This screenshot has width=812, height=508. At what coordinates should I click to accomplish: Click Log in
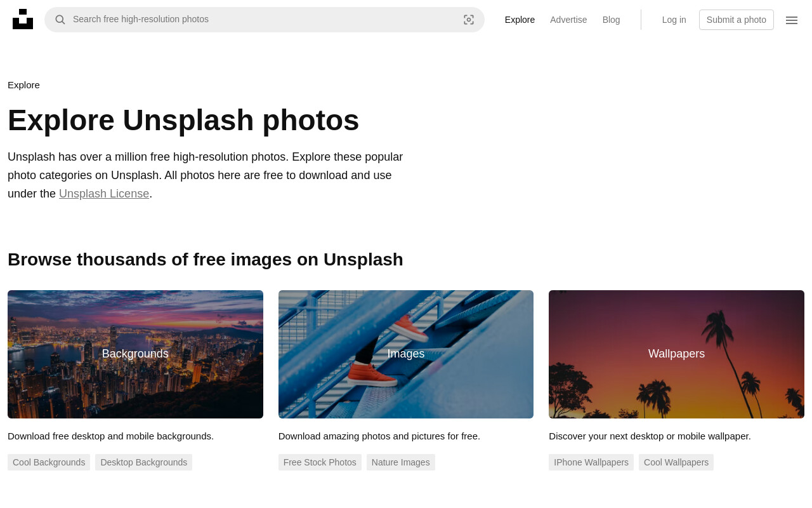[674, 20]
